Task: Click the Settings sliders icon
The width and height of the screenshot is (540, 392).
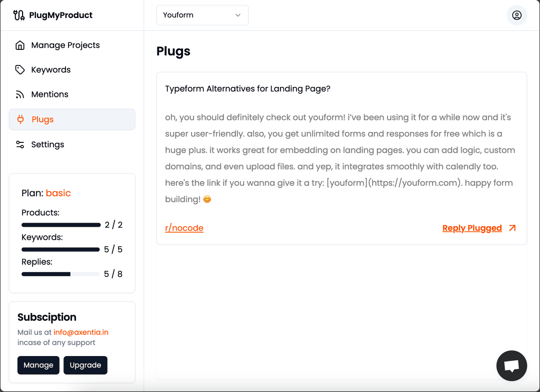Action: (x=20, y=144)
